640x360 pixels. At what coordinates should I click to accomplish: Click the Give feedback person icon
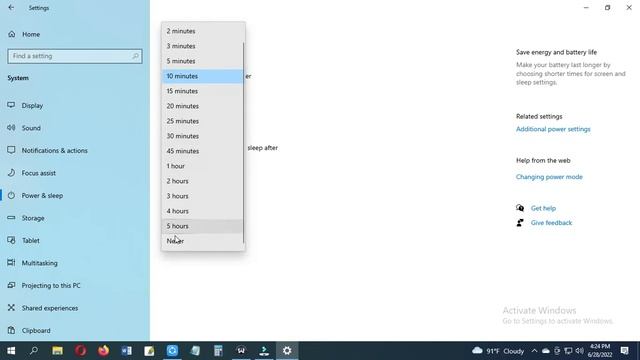pyautogui.click(x=520, y=223)
